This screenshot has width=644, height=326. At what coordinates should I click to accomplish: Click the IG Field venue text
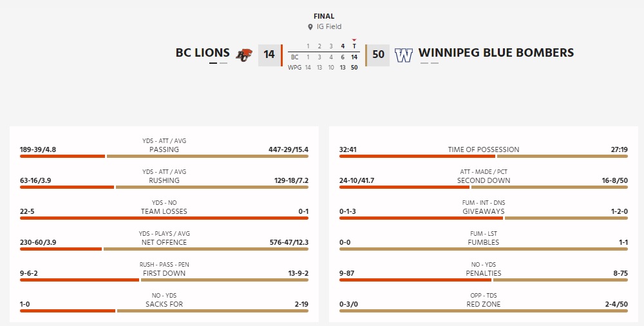pos(328,27)
